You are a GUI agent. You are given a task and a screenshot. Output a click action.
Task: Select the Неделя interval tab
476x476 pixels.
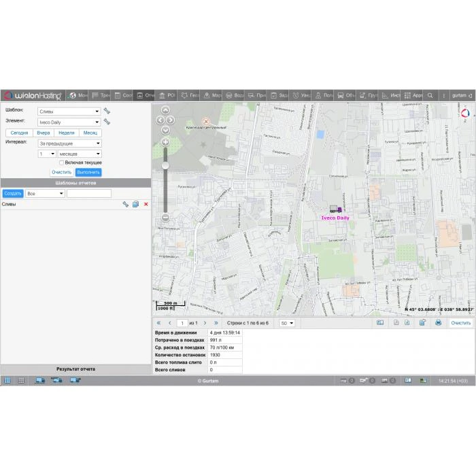(67, 133)
